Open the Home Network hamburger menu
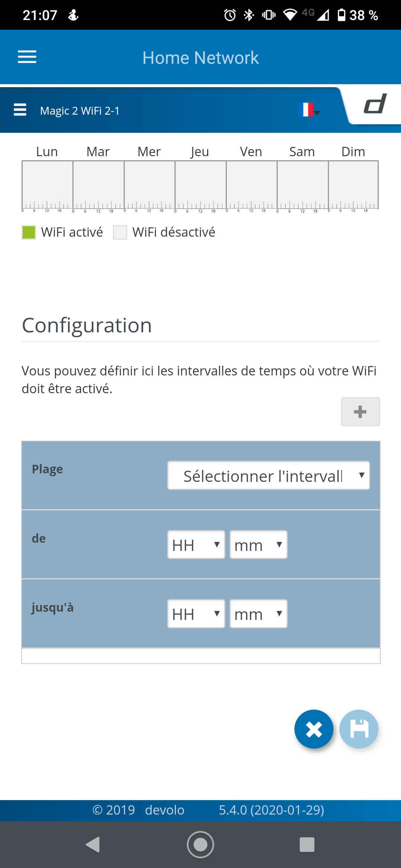Screen dimensions: 401x868 [x=27, y=57]
